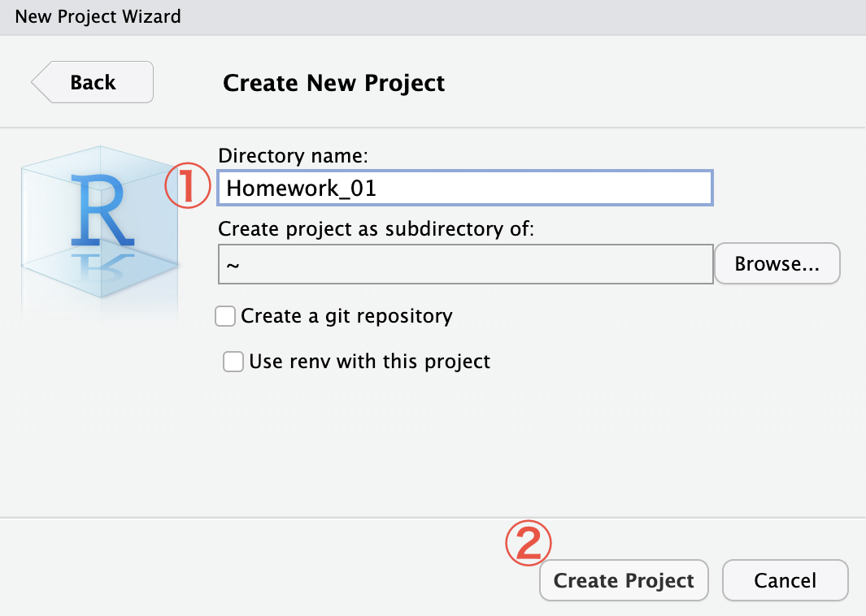Viewport: 866px width, 616px height.
Task: Open the Browse... folder chooser
Action: pos(777,264)
